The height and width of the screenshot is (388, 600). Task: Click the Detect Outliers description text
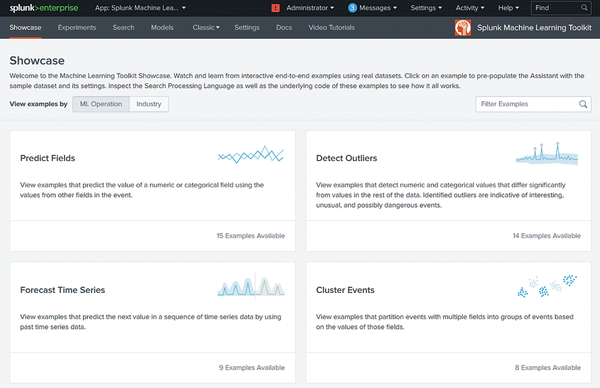[x=441, y=195]
